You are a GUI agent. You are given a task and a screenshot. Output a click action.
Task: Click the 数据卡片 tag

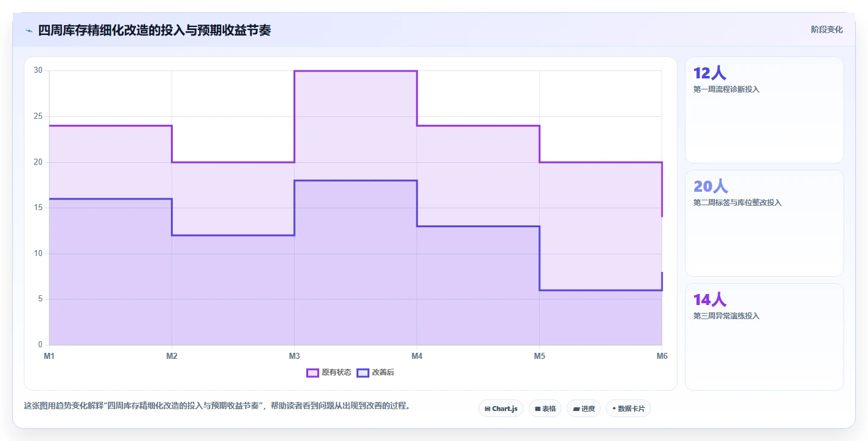pos(628,409)
